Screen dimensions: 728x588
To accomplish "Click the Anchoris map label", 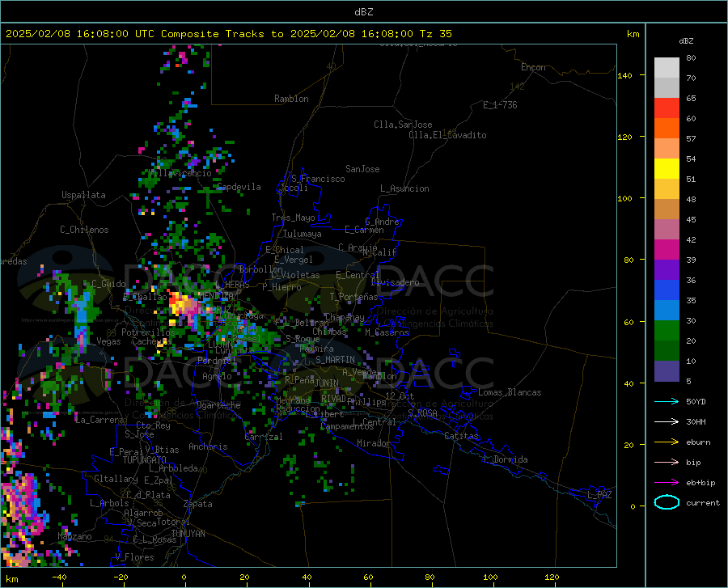I will click(x=208, y=447).
